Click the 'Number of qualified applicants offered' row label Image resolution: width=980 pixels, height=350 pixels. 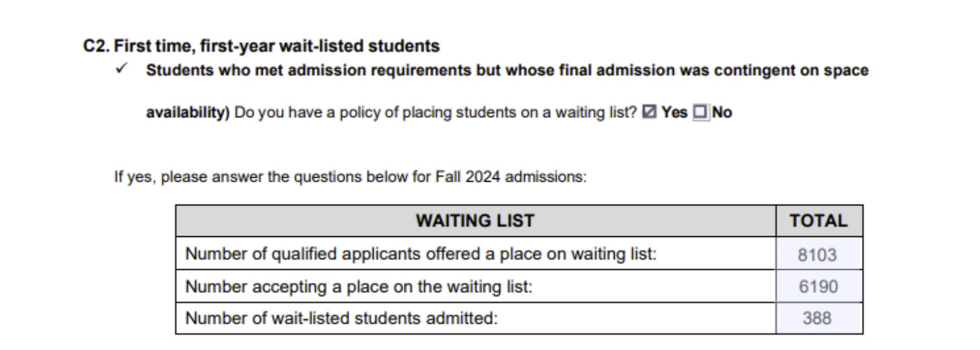(x=421, y=255)
